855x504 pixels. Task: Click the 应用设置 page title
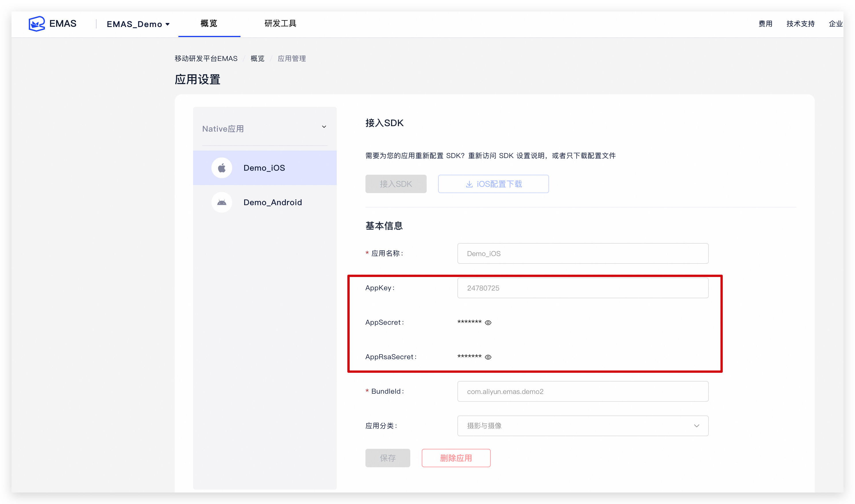pos(198,80)
